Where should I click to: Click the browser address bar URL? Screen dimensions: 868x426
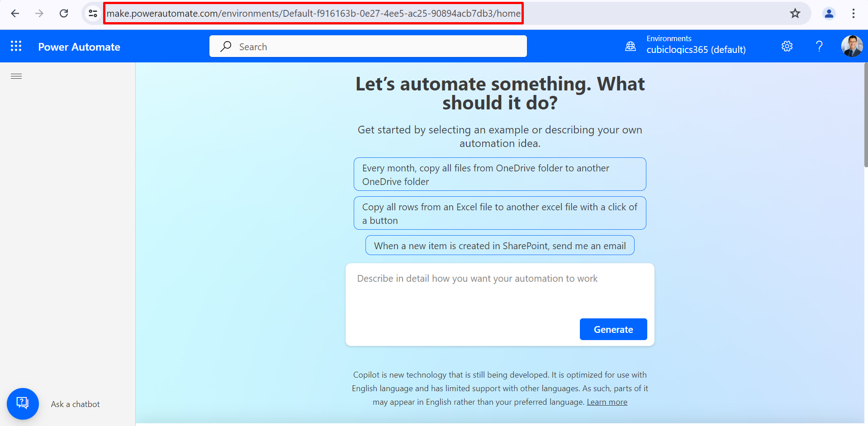coord(313,14)
